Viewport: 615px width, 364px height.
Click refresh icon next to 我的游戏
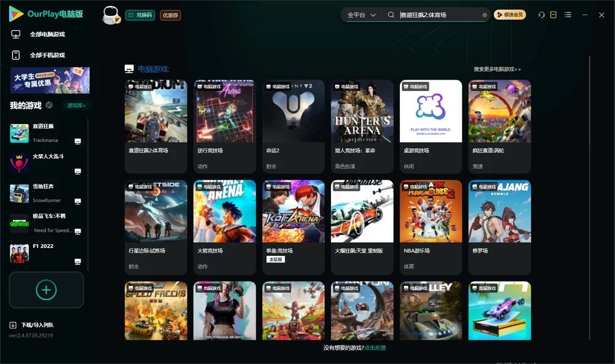49,105
